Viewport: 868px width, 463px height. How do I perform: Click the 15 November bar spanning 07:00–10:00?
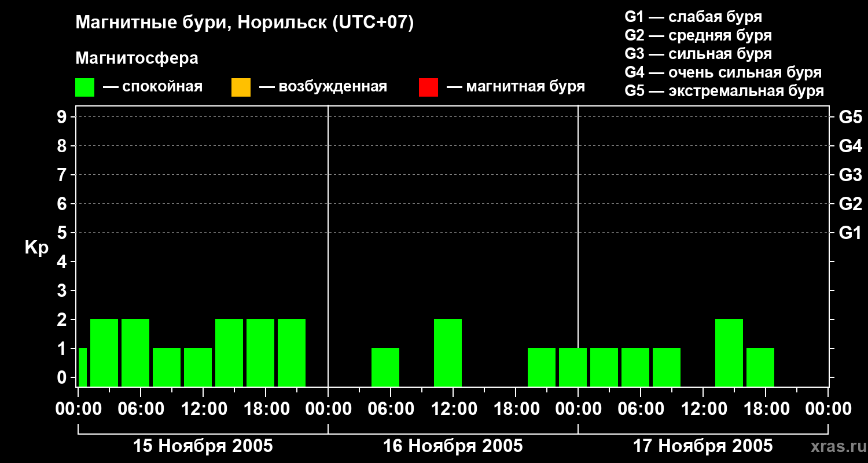tap(167, 367)
